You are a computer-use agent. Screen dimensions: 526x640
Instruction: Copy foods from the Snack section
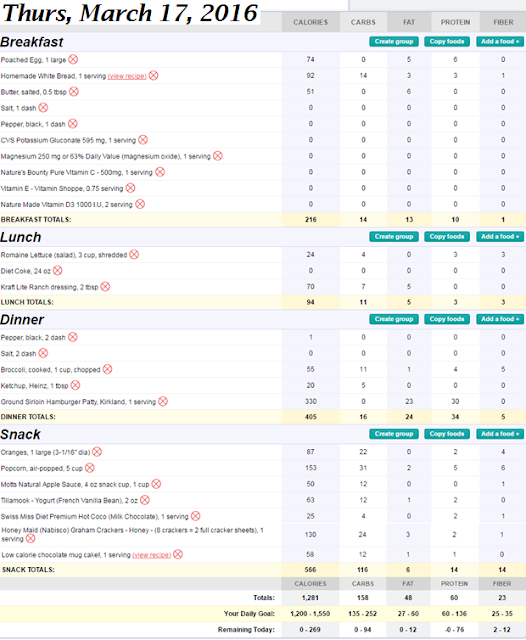(447, 434)
